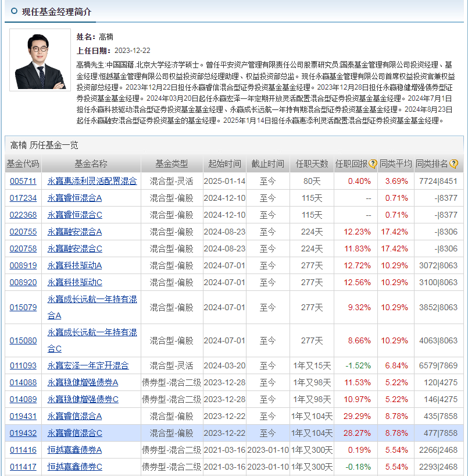Image resolution: width=468 pixels, height=476 pixels.
Task: Click the 基金类型 column header
Action: click(x=172, y=164)
